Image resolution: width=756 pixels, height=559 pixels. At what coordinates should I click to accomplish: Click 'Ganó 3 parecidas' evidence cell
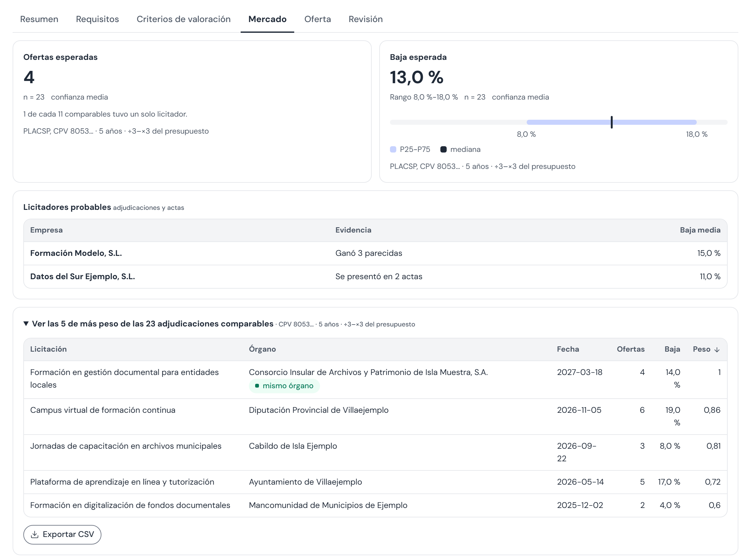coord(369,253)
